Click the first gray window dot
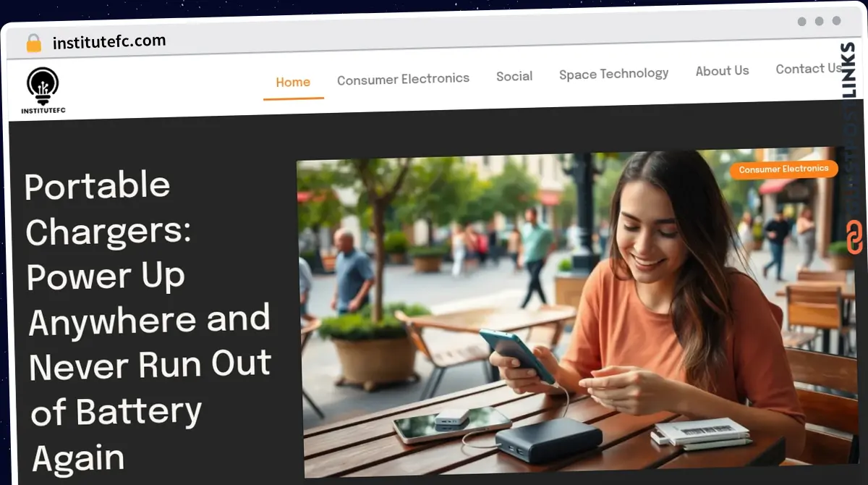This screenshot has width=868, height=485. tap(802, 21)
